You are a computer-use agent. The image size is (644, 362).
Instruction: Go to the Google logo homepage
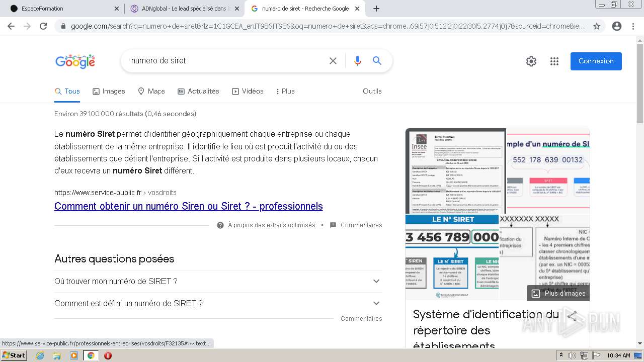tap(75, 61)
